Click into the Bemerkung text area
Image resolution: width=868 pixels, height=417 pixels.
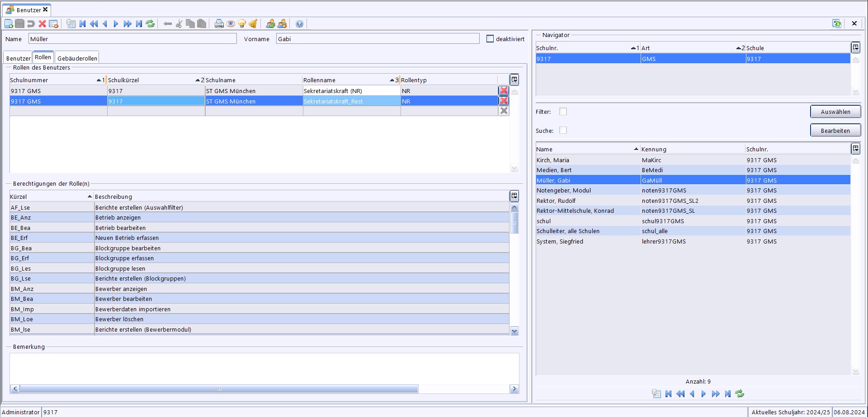tap(264, 369)
